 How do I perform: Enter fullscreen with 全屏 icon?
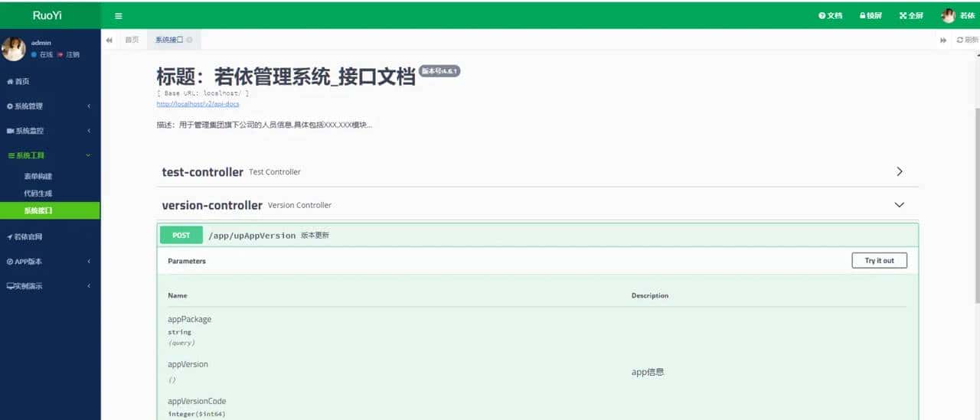911,15
